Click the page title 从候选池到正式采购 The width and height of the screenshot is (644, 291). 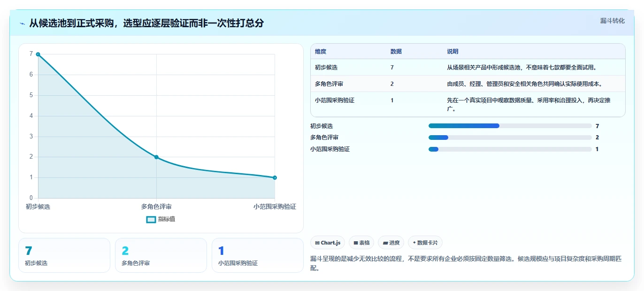tap(146, 23)
